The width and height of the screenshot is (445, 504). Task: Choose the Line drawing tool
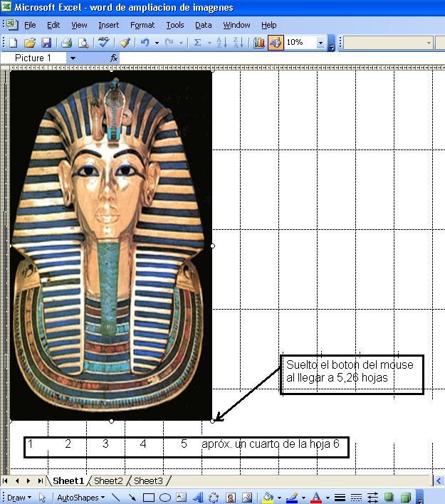click(116, 498)
